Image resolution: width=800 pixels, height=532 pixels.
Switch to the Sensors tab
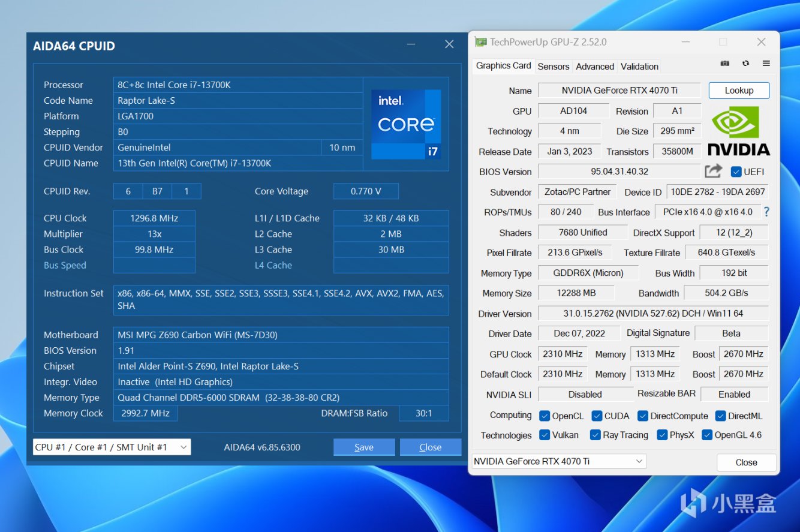[x=553, y=67]
